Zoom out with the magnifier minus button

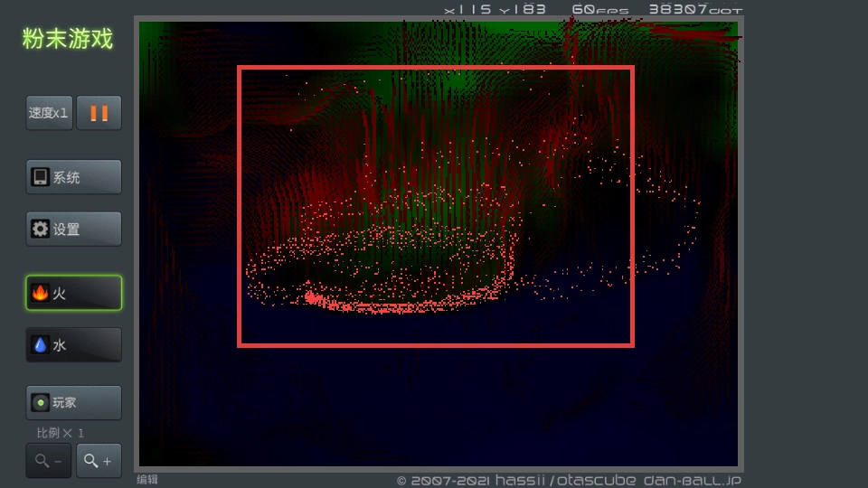[x=49, y=461]
